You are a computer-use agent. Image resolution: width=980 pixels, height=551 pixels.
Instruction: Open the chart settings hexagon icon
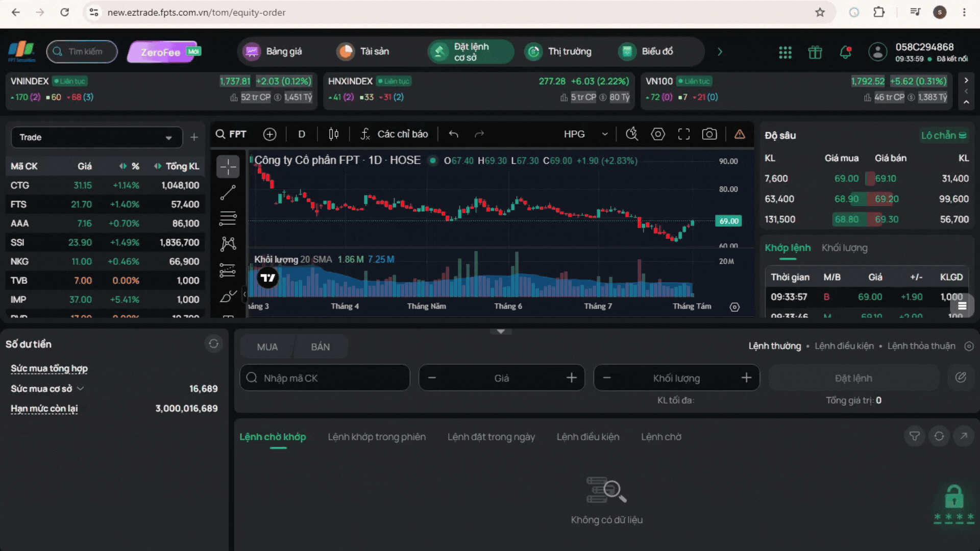pyautogui.click(x=658, y=134)
